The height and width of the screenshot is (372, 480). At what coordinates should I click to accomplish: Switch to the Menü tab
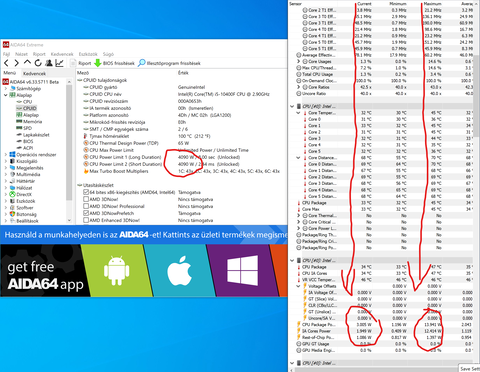click(x=9, y=73)
